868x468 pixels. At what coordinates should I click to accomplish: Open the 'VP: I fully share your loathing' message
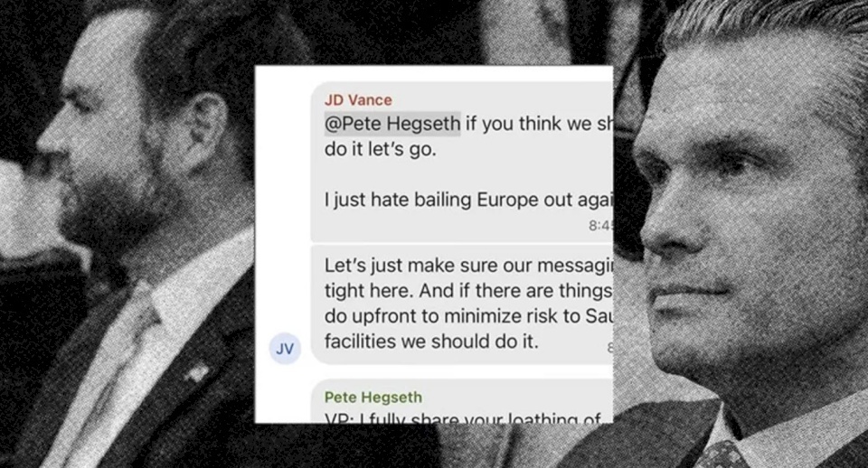463,419
